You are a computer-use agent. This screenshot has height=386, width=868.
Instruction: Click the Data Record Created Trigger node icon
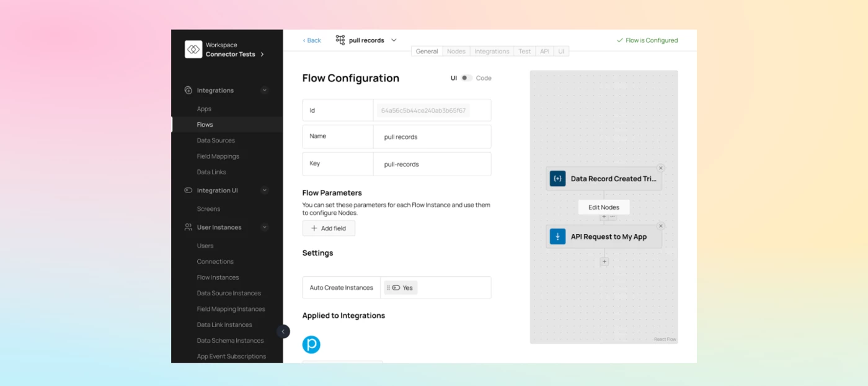[x=557, y=179]
